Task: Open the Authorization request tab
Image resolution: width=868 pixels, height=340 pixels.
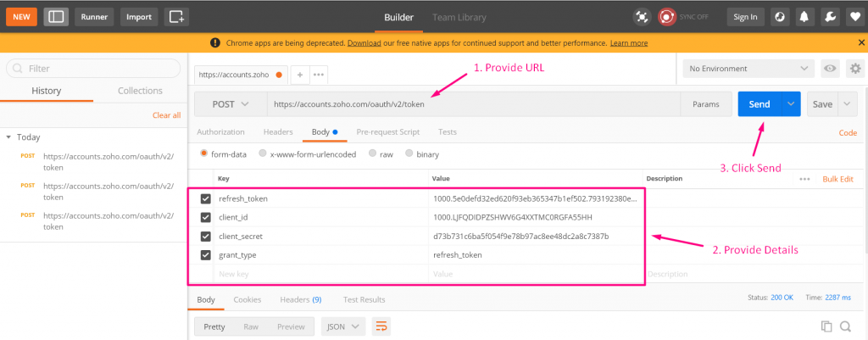Action: pos(220,131)
